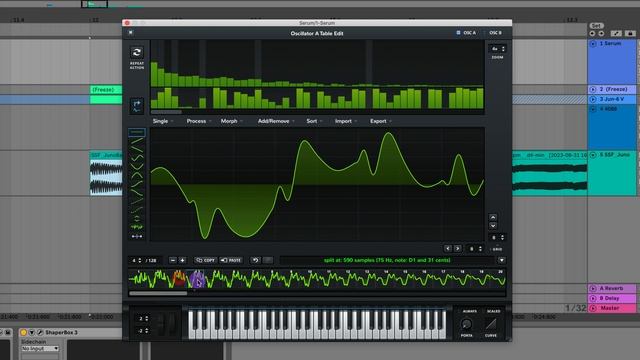Viewport: 640px width, 360px height.
Task: Click the portamento Curve display
Action: tap(491, 324)
